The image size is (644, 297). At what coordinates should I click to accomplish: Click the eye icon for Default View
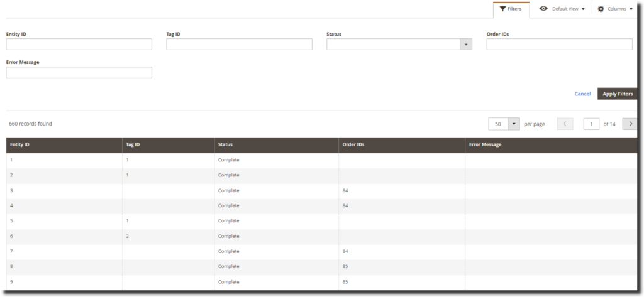point(543,9)
